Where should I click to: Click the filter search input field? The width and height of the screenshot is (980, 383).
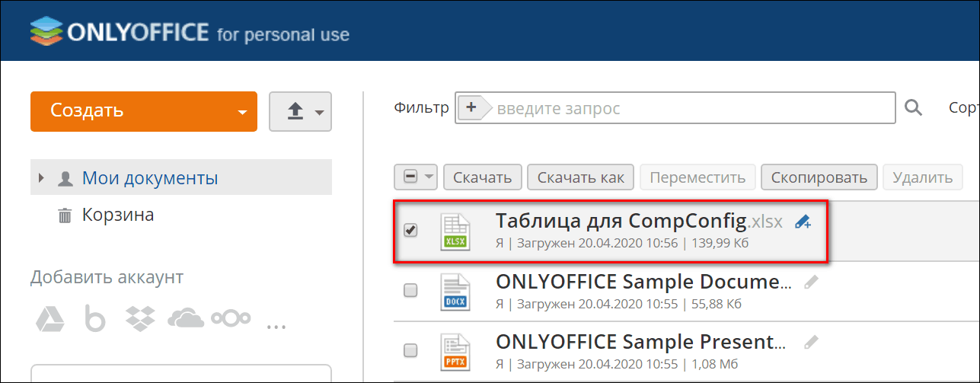693,108
